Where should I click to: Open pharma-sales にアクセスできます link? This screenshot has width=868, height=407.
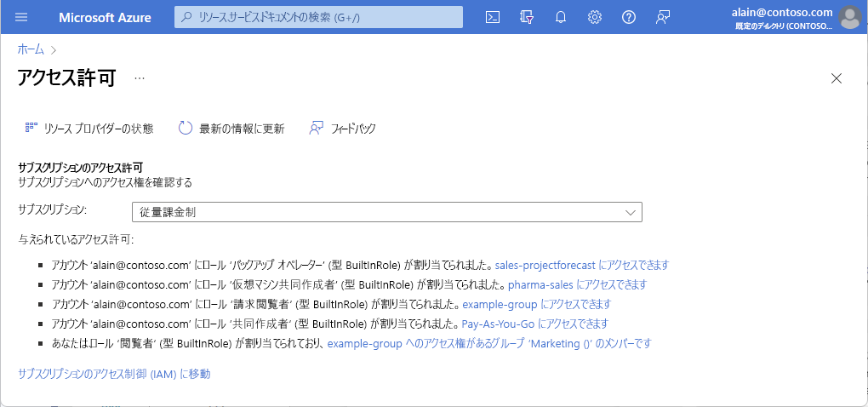[x=577, y=284]
